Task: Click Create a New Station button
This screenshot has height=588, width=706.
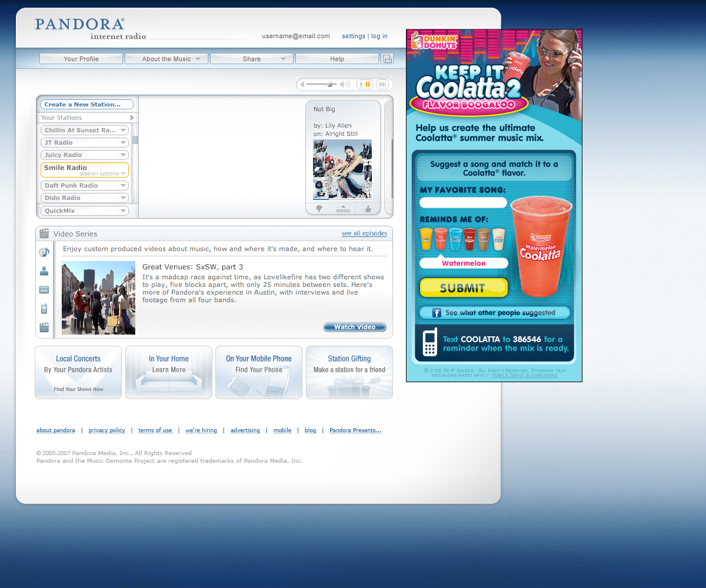Action: pos(87,105)
